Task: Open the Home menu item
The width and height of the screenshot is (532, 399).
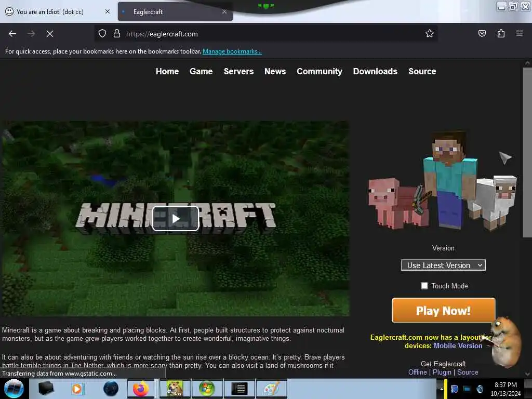Action: [x=167, y=71]
